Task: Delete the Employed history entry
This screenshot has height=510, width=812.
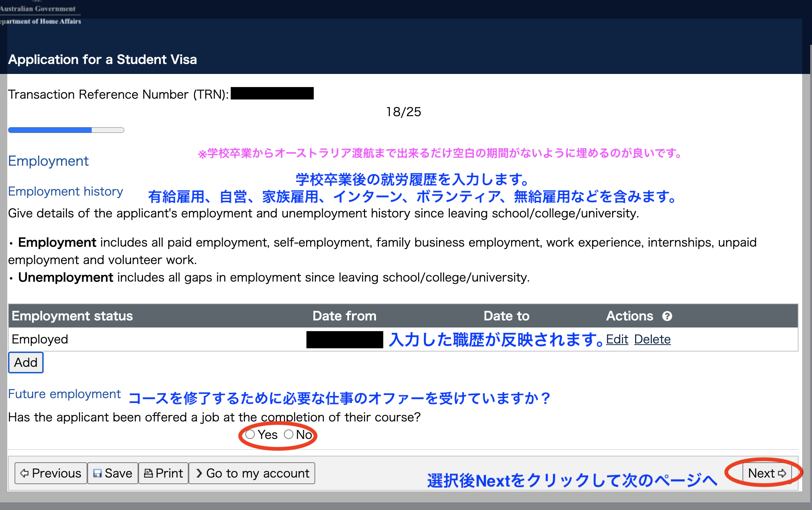Action: point(652,339)
